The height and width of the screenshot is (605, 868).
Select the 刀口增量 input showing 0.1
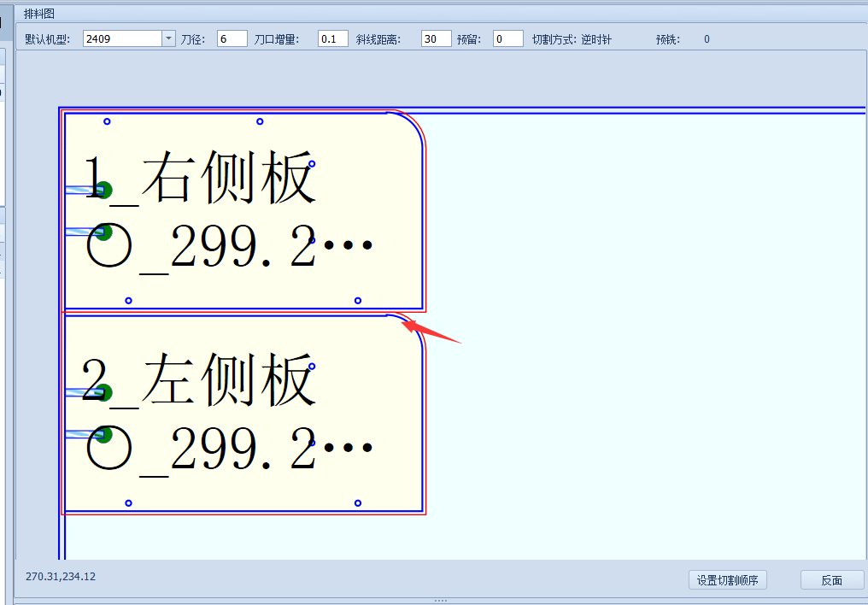pyautogui.click(x=332, y=38)
